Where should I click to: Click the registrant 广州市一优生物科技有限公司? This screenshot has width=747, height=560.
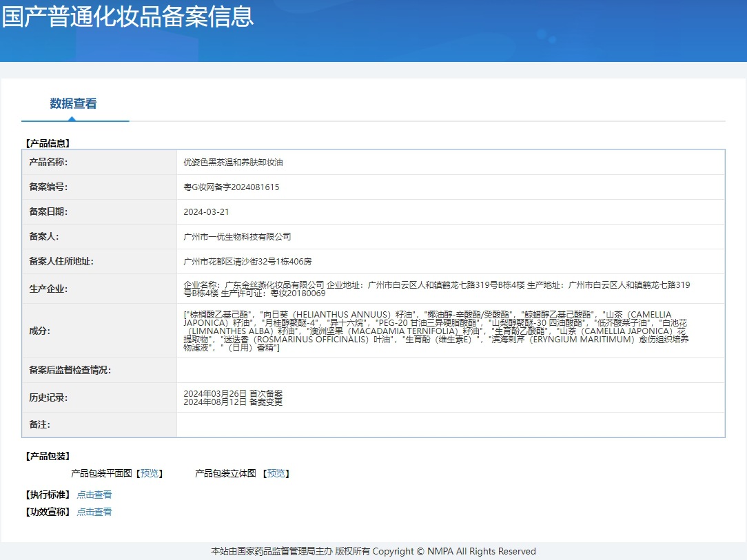[x=237, y=237]
